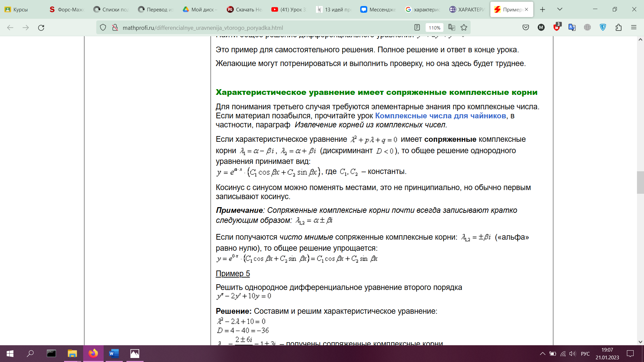This screenshot has width=644, height=362.
Task: Switch to the Скачать Не tab
Action: click(x=245, y=9)
